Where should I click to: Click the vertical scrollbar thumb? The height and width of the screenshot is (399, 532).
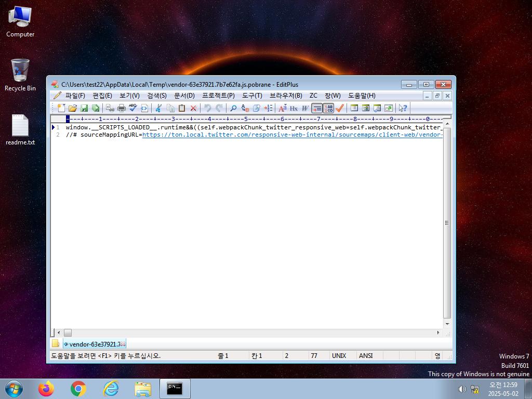(x=447, y=223)
